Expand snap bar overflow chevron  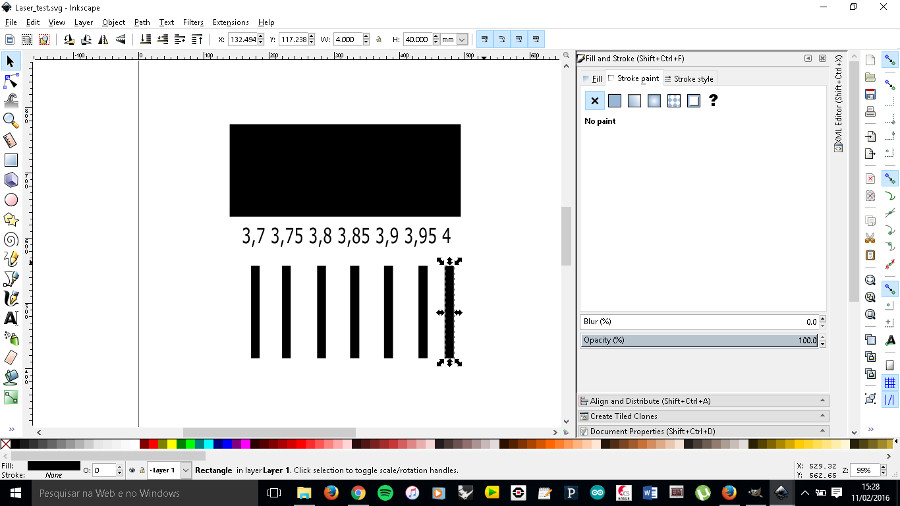(871, 429)
